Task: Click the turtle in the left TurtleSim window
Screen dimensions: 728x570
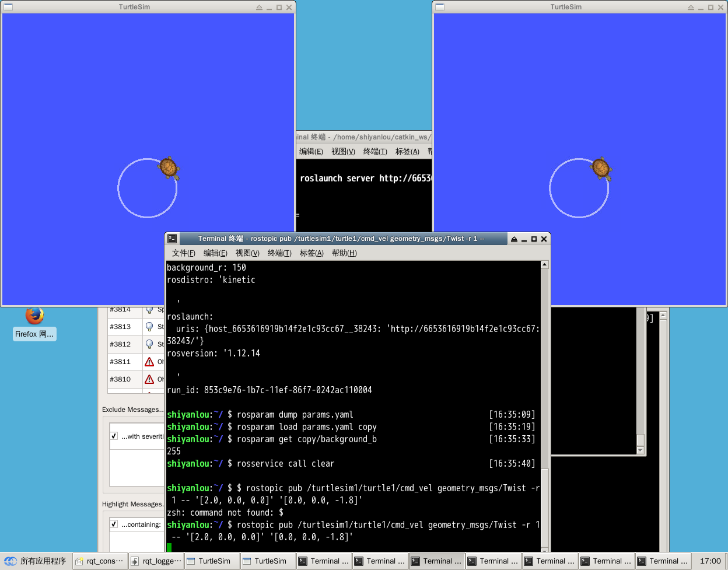Action: click(x=169, y=168)
